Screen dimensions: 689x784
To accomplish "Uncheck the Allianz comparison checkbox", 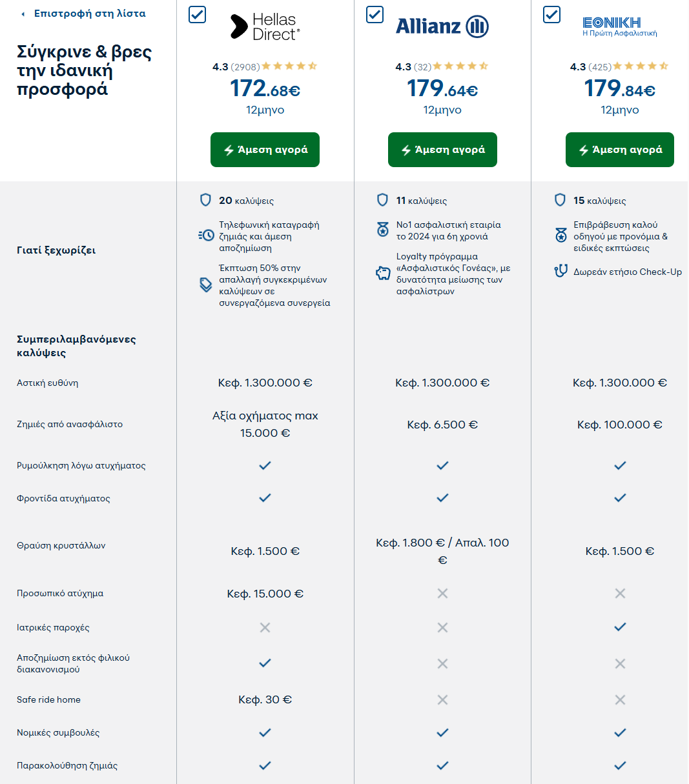I will tap(375, 14).
